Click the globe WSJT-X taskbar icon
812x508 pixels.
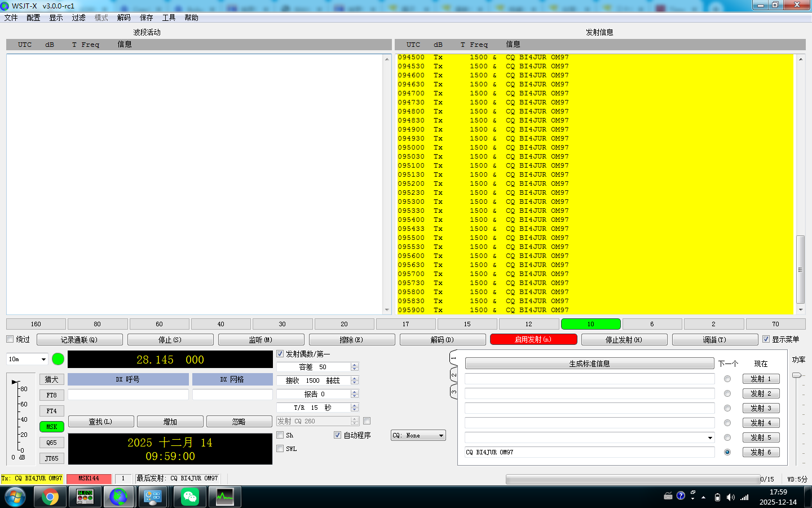[118, 497]
